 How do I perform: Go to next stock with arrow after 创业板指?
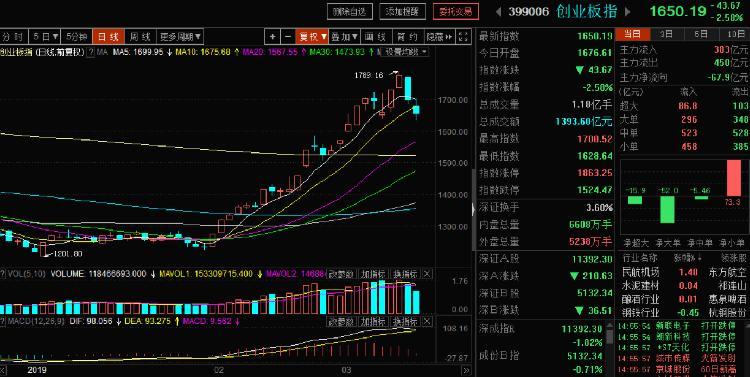tap(628, 11)
